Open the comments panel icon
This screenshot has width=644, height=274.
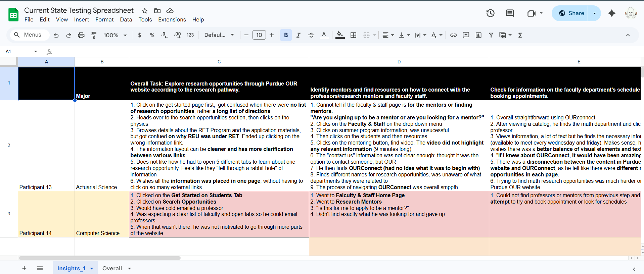[x=510, y=13]
